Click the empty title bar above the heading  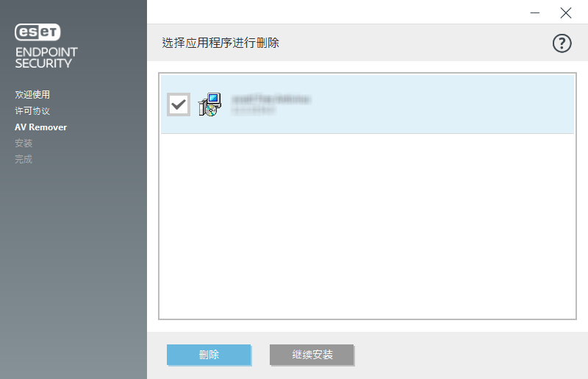click(334, 12)
